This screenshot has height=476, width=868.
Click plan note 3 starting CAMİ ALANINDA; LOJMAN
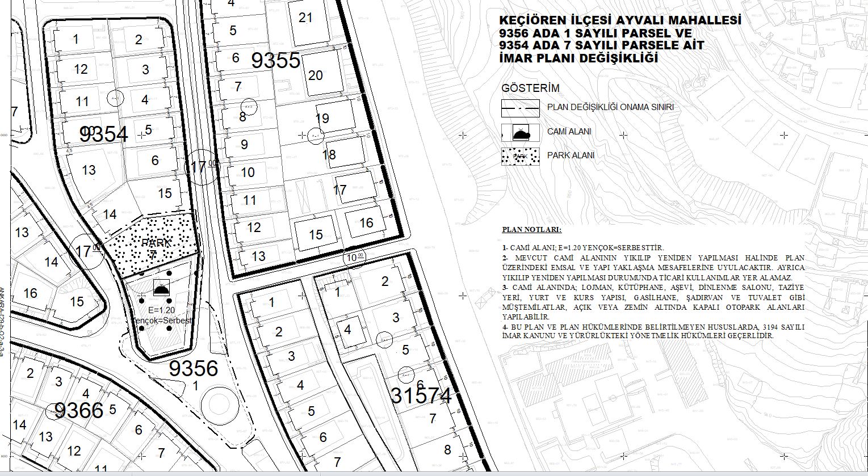point(653,302)
